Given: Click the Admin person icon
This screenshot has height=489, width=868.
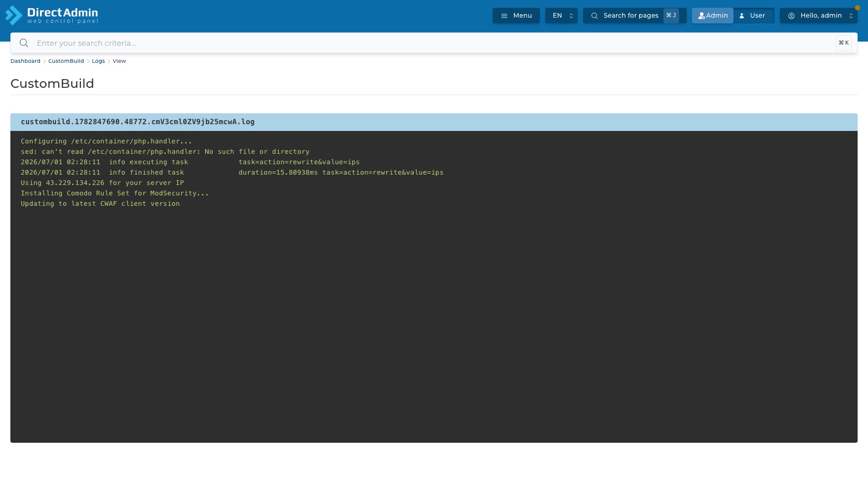Looking at the screenshot, I should click(701, 16).
